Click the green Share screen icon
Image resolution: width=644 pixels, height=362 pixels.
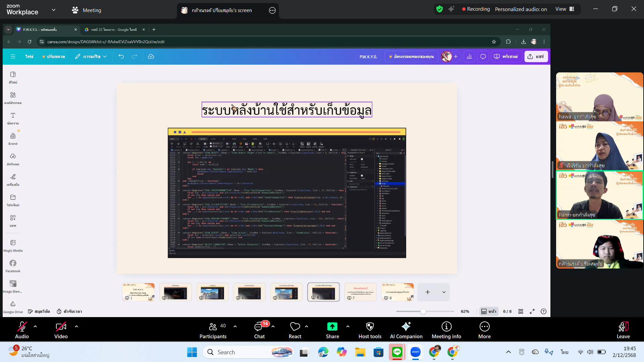click(x=332, y=327)
